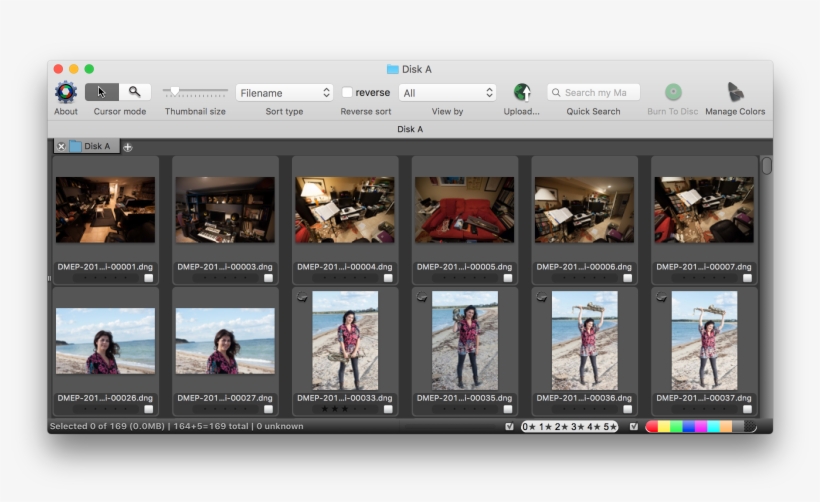Click in the Quick Search field

pyautogui.click(x=594, y=93)
